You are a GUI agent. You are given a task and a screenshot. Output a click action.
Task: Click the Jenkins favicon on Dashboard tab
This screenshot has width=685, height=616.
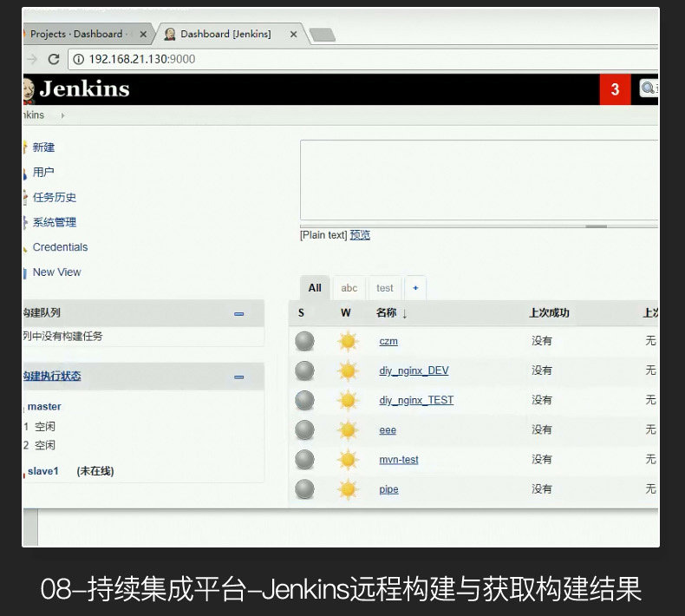[170, 34]
